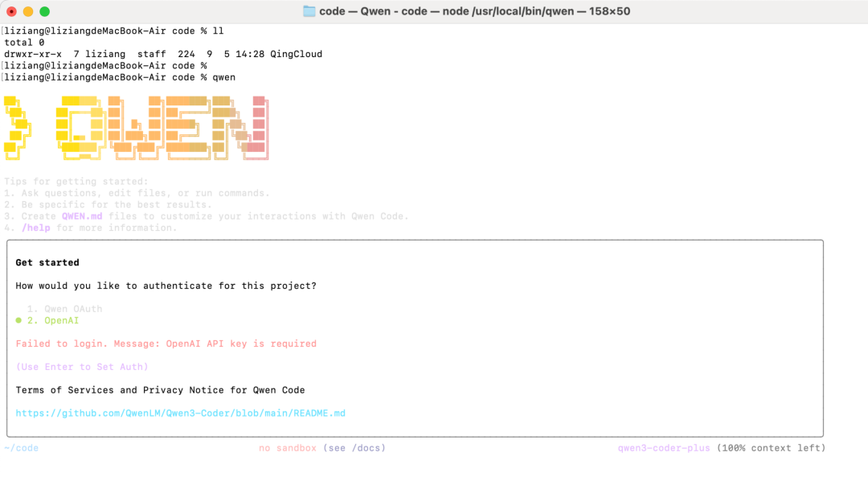Click the ~/code path in the status line

22,447
